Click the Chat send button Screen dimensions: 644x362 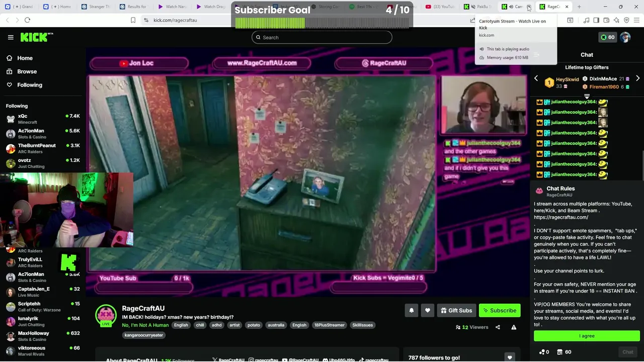tap(628, 352)
